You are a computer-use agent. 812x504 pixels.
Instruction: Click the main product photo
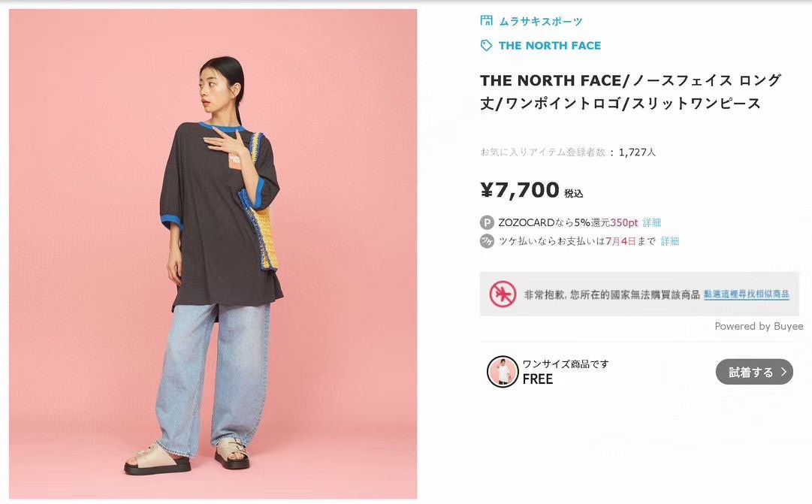click(213, 254)
